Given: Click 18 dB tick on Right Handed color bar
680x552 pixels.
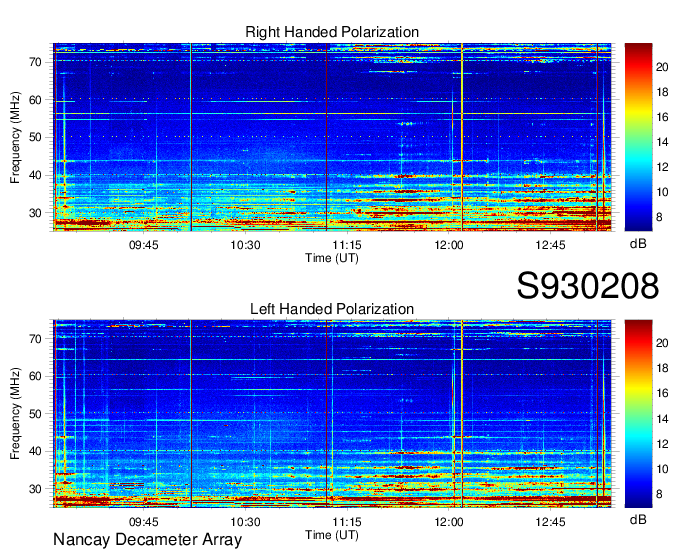Looking at the screenshot, I should 662,92.
